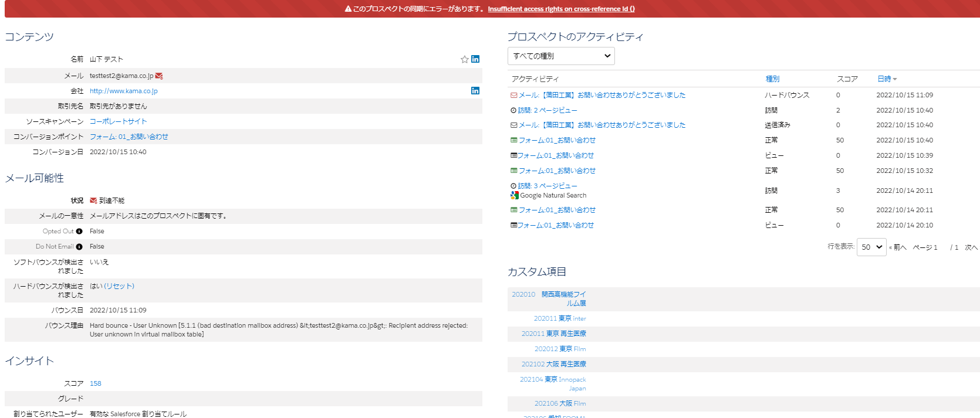Go to the next page with 次へ
The width and height of the screenshot is (980, 418).
[971, 247]
